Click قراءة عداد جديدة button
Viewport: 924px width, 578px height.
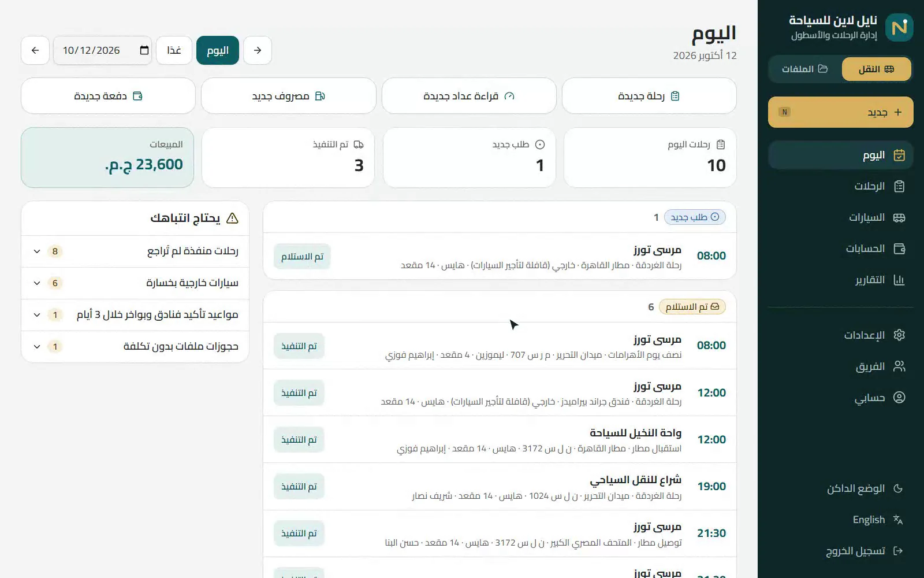tap(469, 96)
